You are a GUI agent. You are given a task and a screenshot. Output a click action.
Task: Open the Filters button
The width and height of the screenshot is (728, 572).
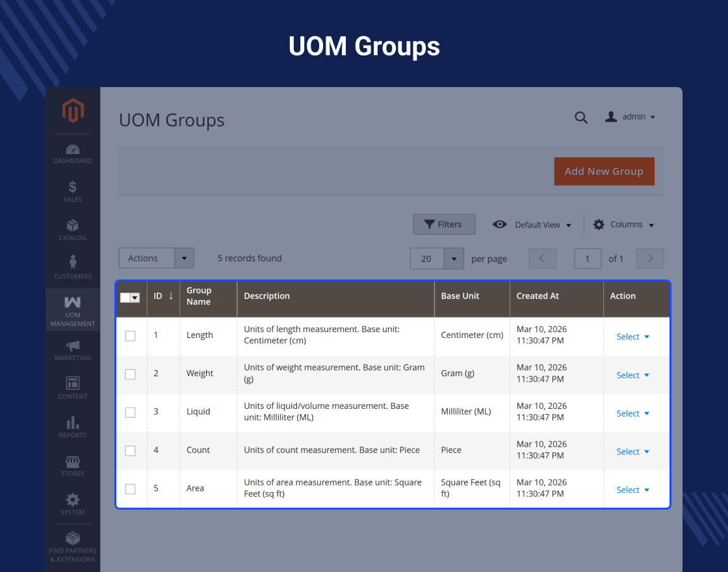coord(444,224)
